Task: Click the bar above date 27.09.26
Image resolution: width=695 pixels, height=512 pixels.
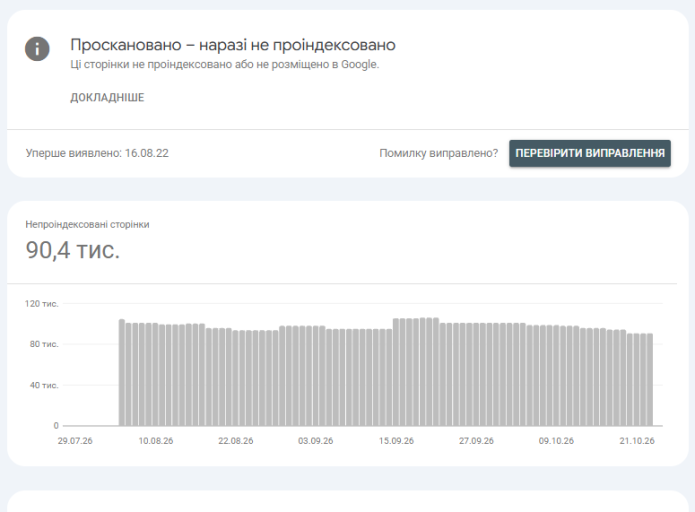Action: click(x=476, y=375)
